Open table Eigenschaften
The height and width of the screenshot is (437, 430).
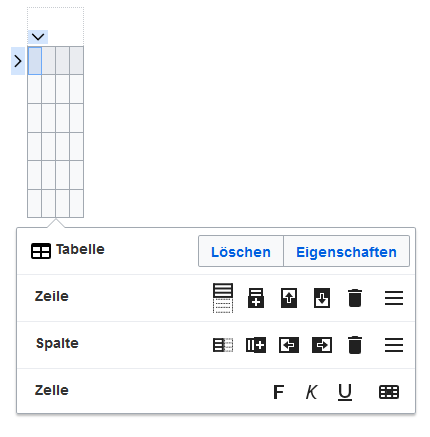pyautogui.click(x=346, y=252)
